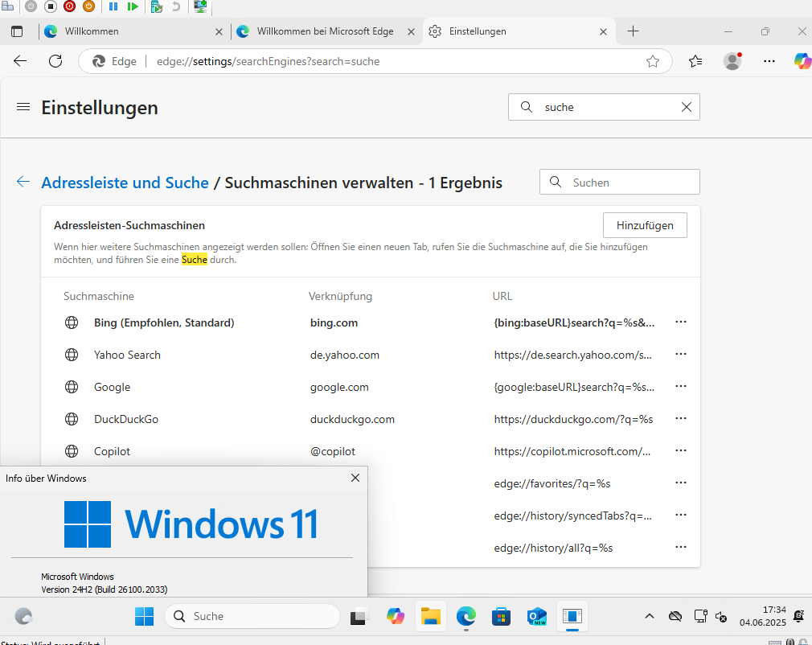Open the Favorites list icon
The image size is (812, 645).
(695, 61)
